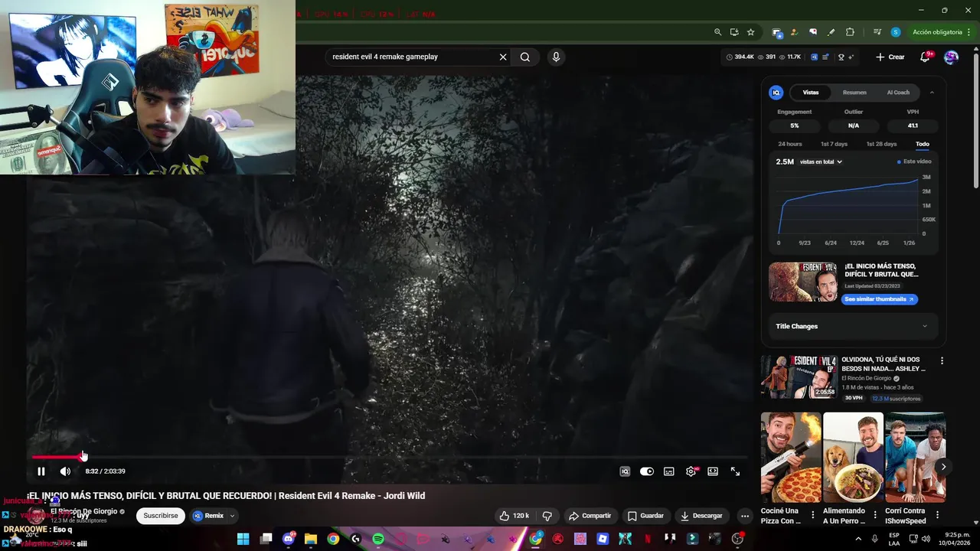
Task: Click the Suscribirse button
Action: point(161,516)
